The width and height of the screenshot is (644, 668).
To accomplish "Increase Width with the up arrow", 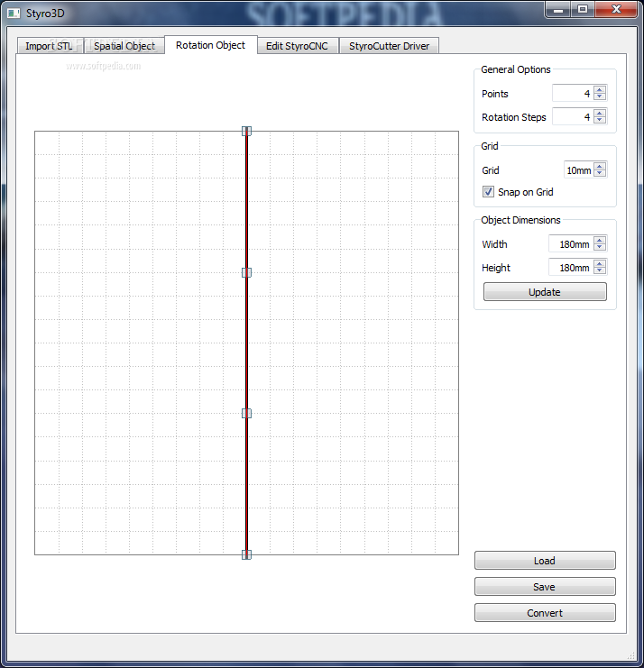I will coord(600,241).
